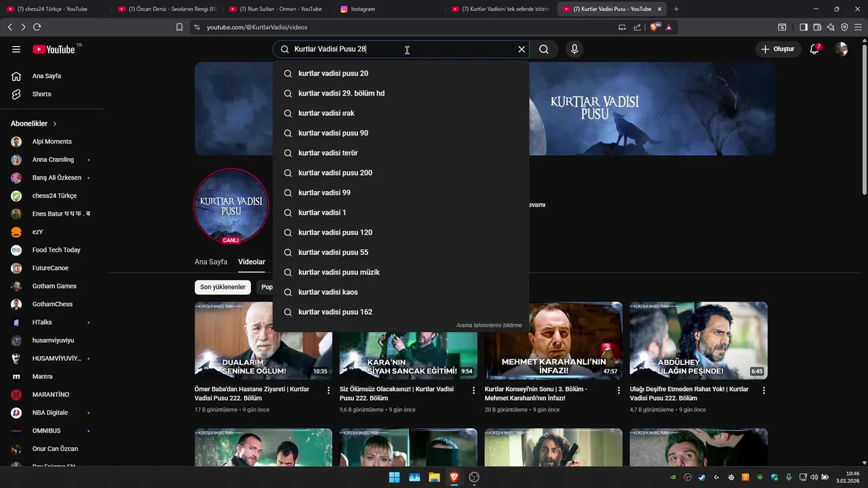The height and width of the screenshot is (488, 868).
Task: Go to Ana Sayfa in sidebar
Action: click(x=53, y=76)
